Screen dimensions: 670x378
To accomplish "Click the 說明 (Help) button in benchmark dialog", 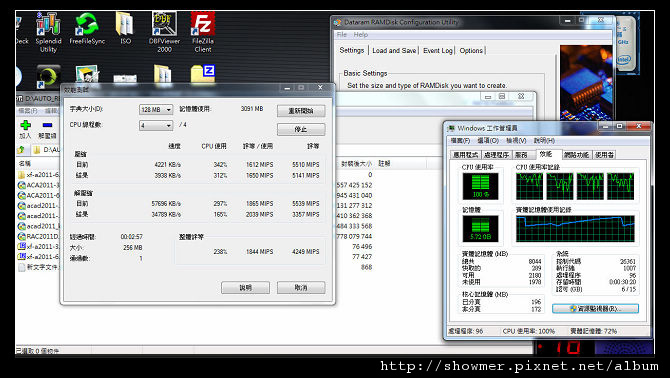I will pyautogui.click(x=245, y=287).
